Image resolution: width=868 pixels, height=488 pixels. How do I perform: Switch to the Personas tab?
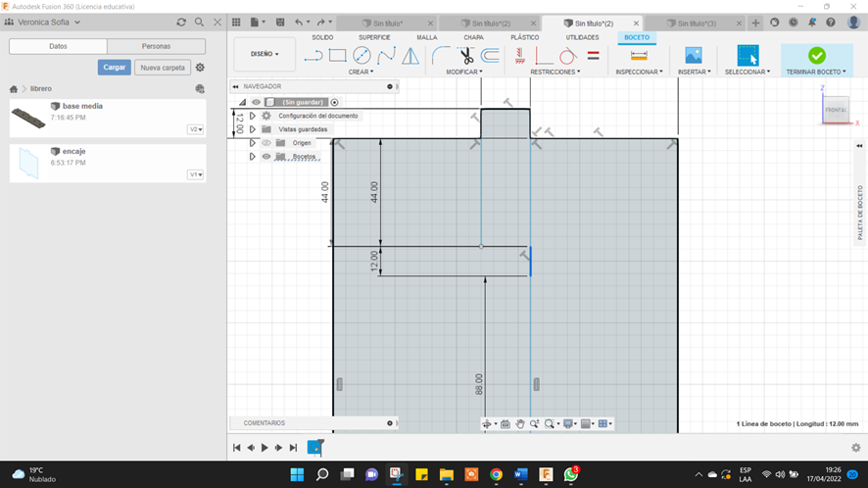(156, 46)
